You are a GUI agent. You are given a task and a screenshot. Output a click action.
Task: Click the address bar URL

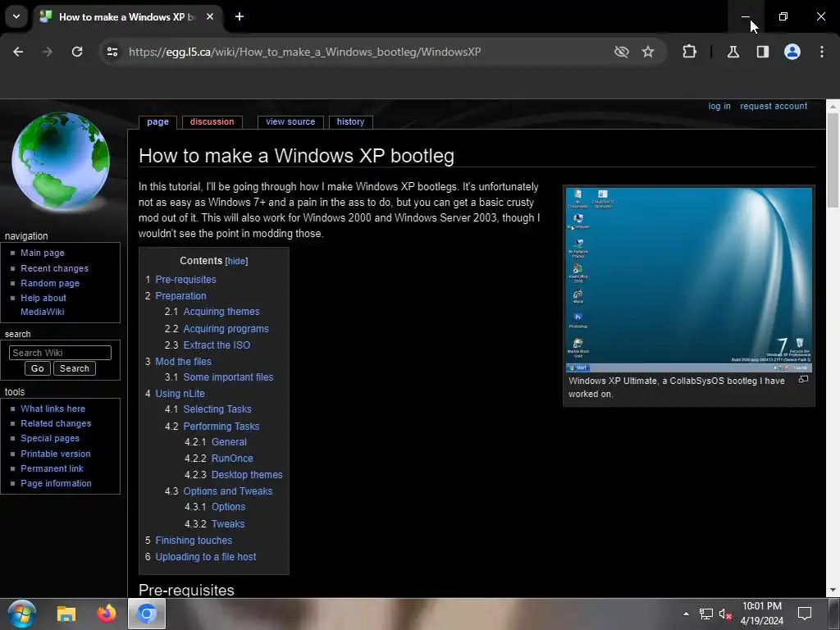tap(304, 52)
